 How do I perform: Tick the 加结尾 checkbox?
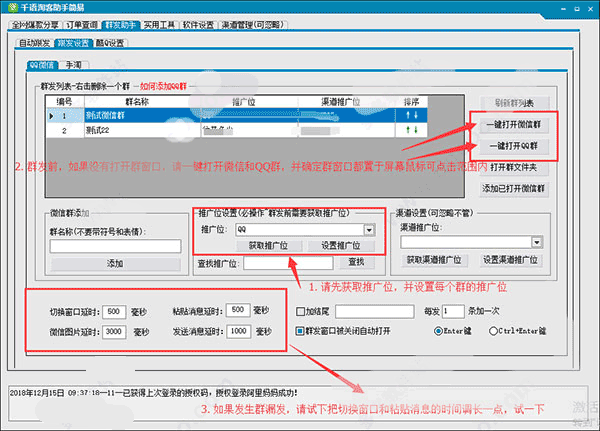(300, 311)
